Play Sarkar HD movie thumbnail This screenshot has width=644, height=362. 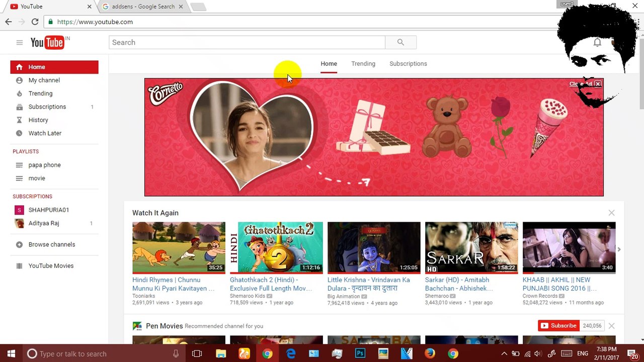(471, 247)
